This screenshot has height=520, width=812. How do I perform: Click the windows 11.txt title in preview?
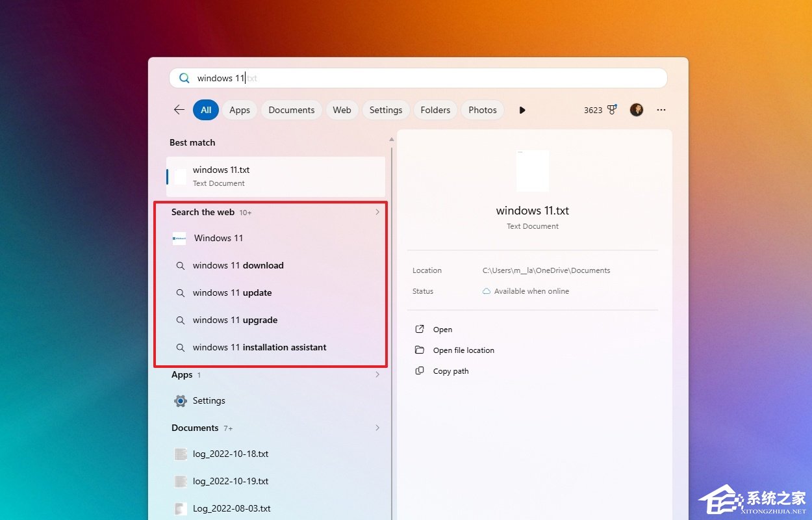[x=533, y=211]
